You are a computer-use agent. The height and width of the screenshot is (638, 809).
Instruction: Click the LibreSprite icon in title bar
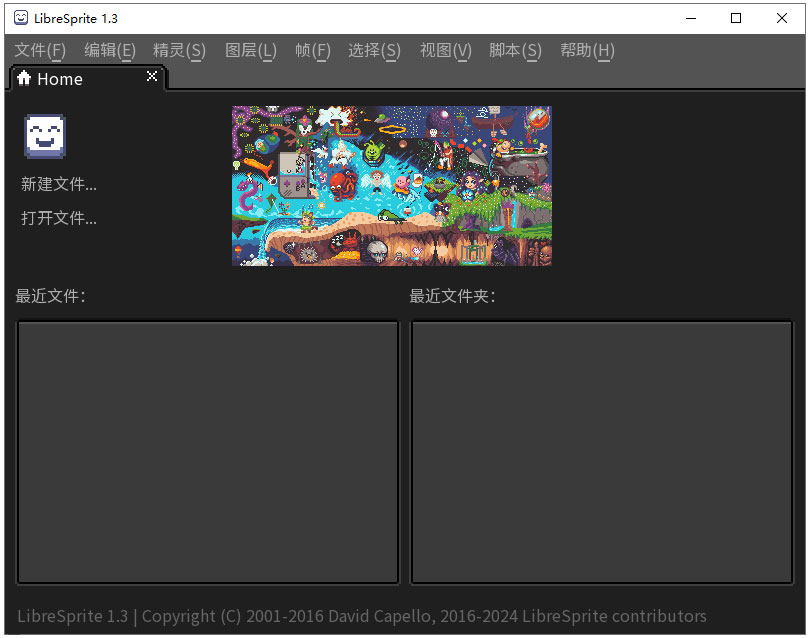click(x=21, y=18)
